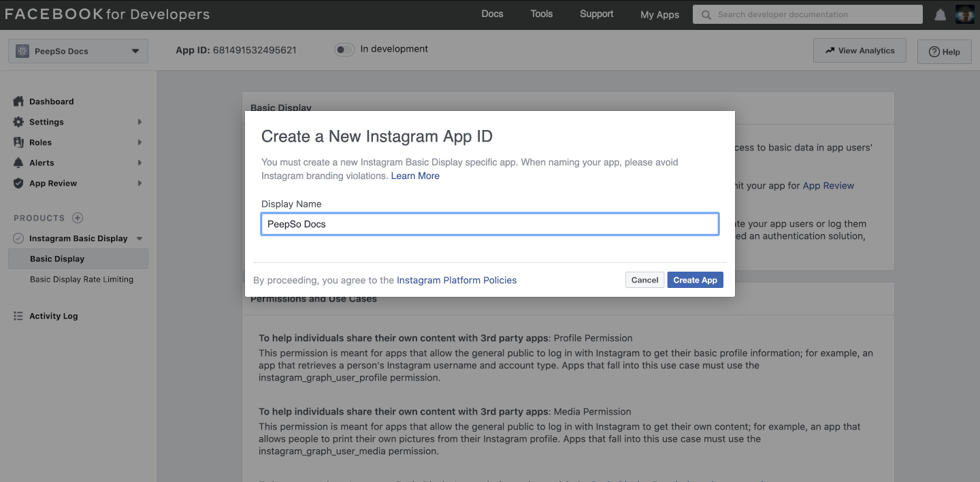Open the PeepSo Docs app selector dropdown
Screen dimensions: 980x482
tap(78, 51)
